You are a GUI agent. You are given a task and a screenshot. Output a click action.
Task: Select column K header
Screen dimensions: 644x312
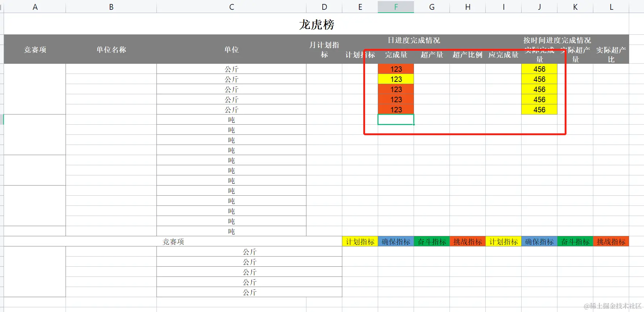pyautogui.click(x=575, y=7)
